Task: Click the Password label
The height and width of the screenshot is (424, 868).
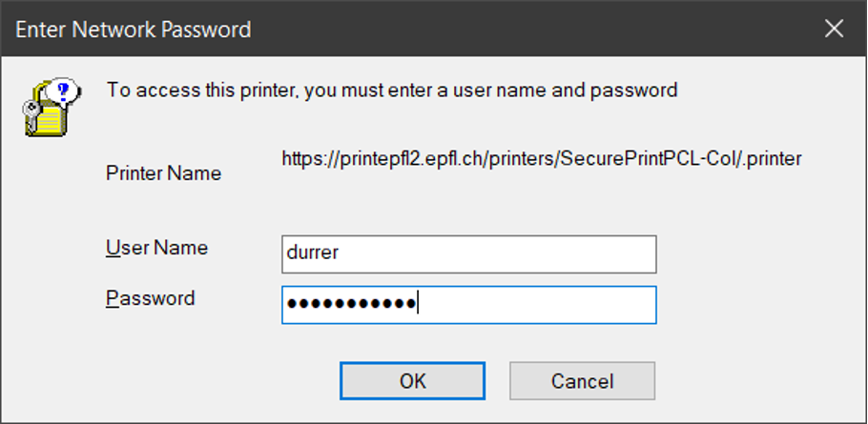Action: pos(150,298)
